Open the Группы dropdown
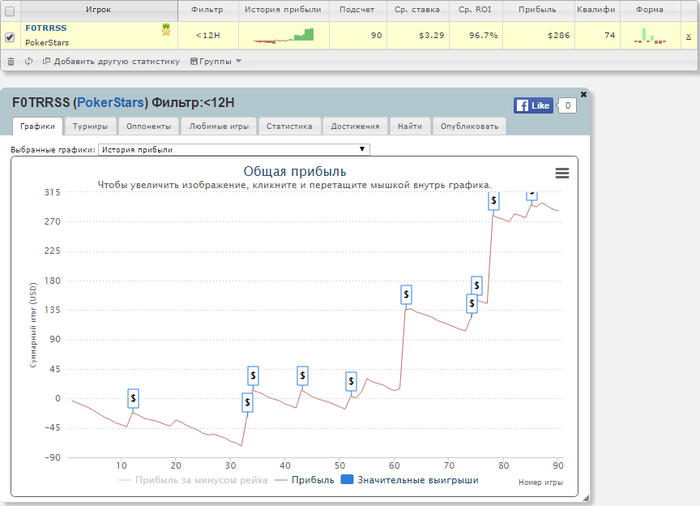Screen dimensions: 700x506 216,61
